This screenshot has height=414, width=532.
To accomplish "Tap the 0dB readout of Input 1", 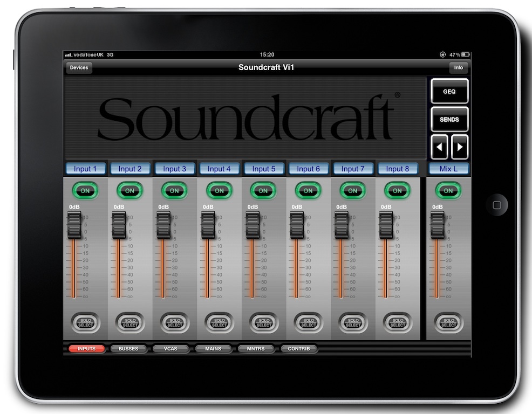I will coord(74,207).
